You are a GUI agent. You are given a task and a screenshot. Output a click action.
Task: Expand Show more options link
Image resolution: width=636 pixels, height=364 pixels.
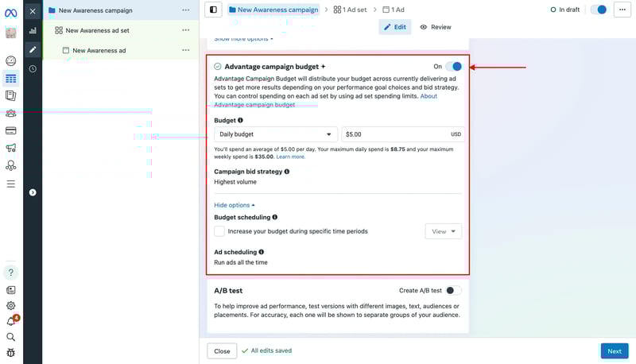(x=243, y=39)
